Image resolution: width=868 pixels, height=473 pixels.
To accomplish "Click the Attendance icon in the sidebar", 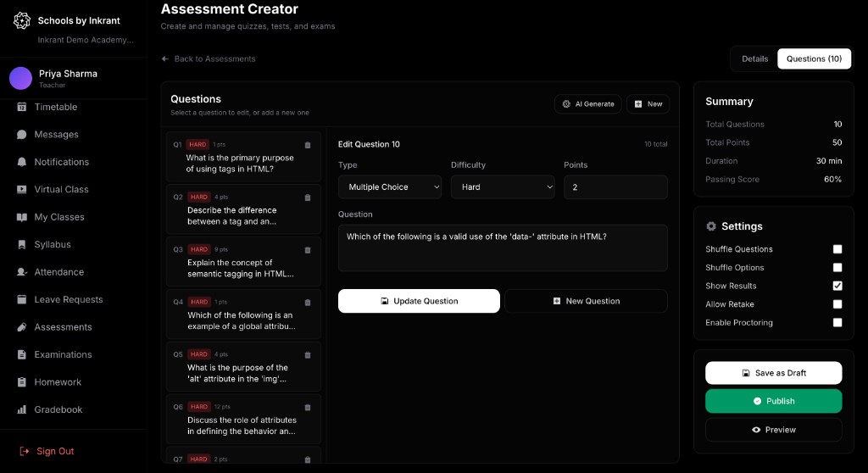I will [21, 272].
